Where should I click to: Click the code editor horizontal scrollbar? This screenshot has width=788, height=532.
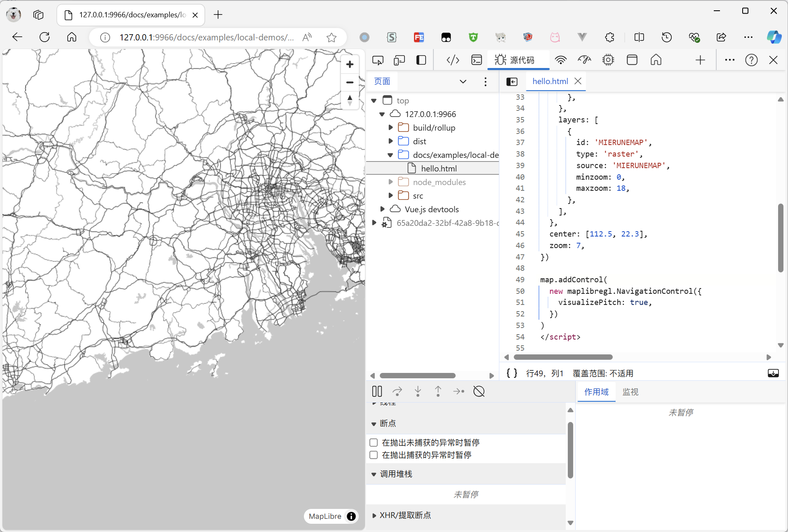[x=563, y=357]
